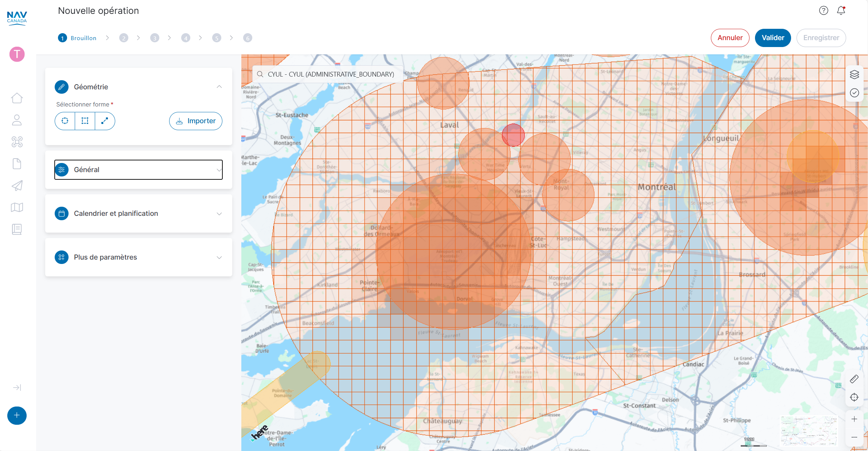
Task: Click the Calendrier calendar icon
Action: coord(62,214)
